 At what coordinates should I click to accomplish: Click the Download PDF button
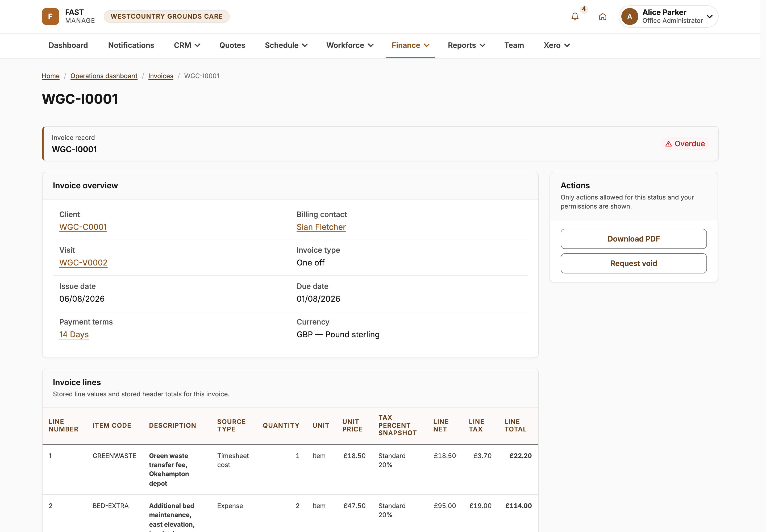(x=633, y=239)
